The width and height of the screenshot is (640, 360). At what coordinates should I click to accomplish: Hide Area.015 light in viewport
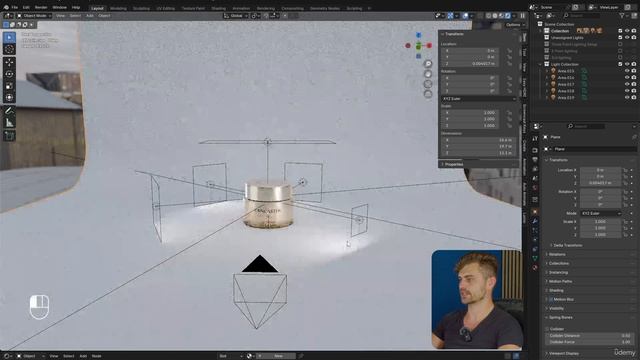pos(627,71)
